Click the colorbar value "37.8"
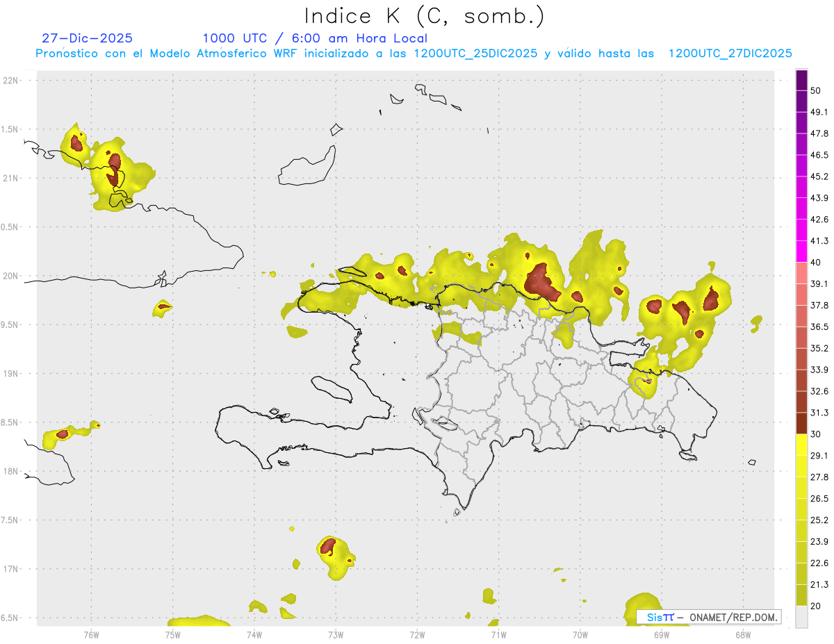Viewport: 834px width, 644px height. tap(819, 306)
